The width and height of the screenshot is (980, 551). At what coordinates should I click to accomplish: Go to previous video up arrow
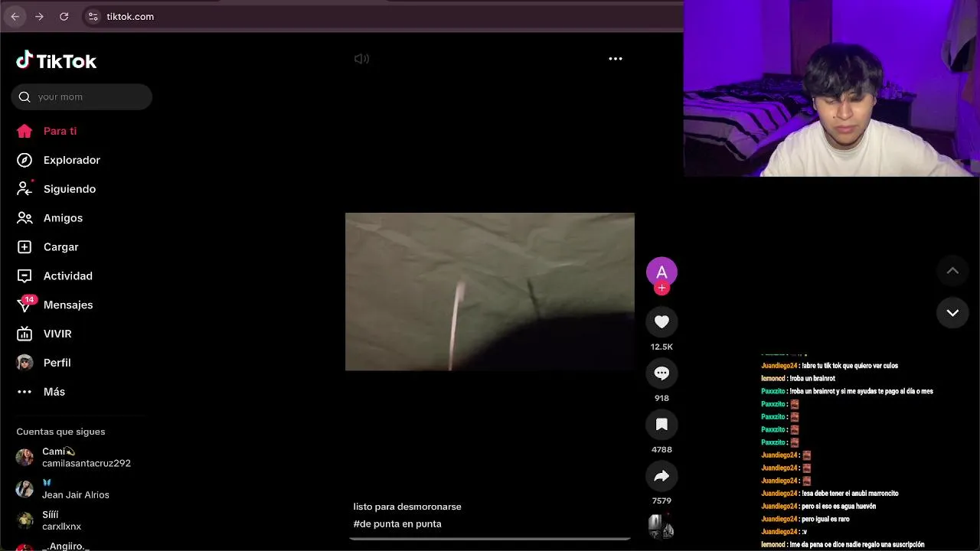pyautogui.click(x=952, y=271)
